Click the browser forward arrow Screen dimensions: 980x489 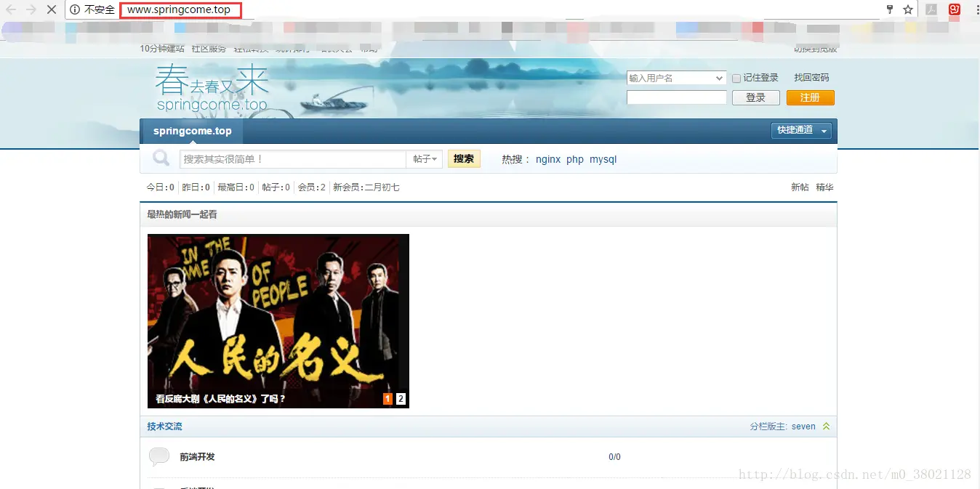[31, 10]
